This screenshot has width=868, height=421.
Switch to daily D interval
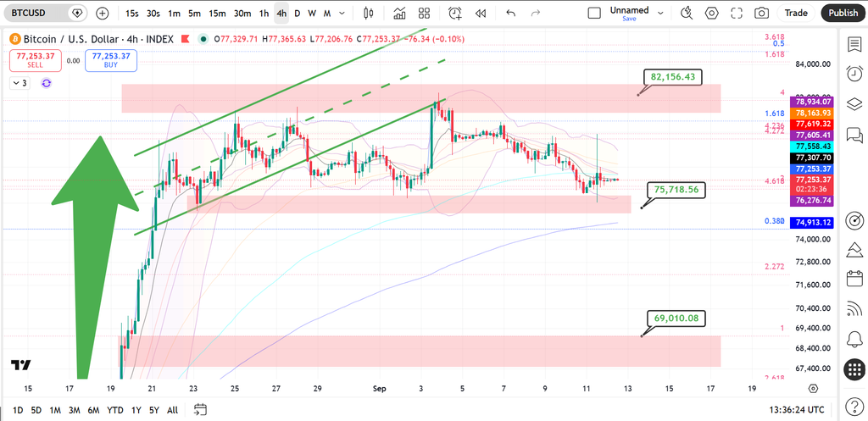298,13
